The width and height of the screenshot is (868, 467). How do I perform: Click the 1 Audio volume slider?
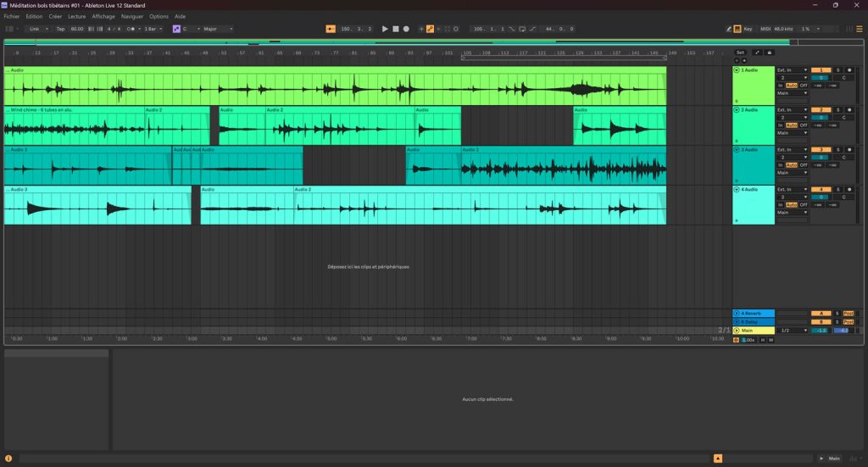click(x=821, y=78)
